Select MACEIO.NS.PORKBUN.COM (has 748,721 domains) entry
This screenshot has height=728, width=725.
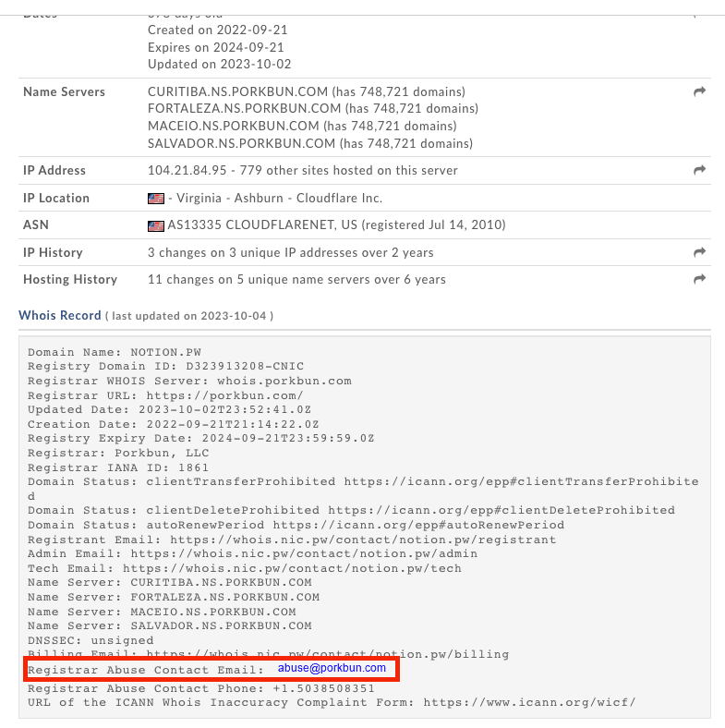pos(302,126)
